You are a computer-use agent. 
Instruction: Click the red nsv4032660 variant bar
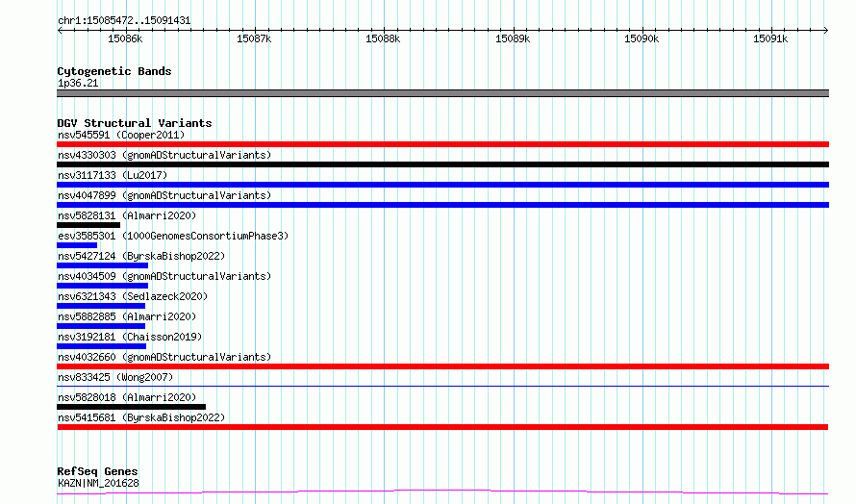pos(442,366)
